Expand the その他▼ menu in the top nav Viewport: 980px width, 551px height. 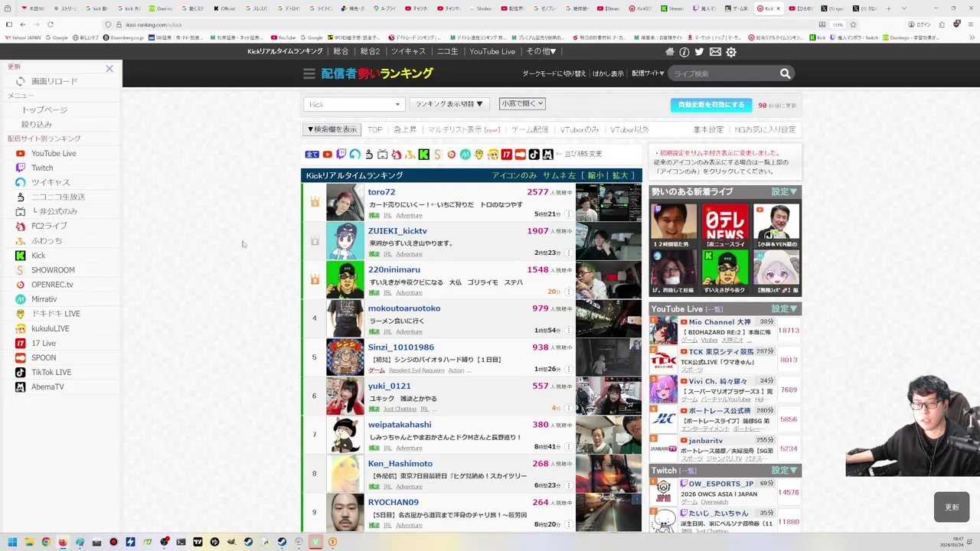pos(541,51)
